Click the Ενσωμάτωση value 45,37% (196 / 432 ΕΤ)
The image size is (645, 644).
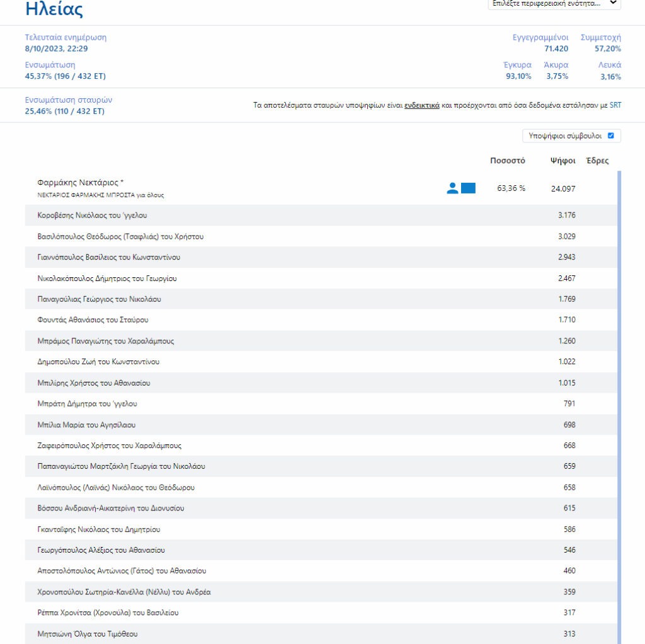click(x=65, y=76)
